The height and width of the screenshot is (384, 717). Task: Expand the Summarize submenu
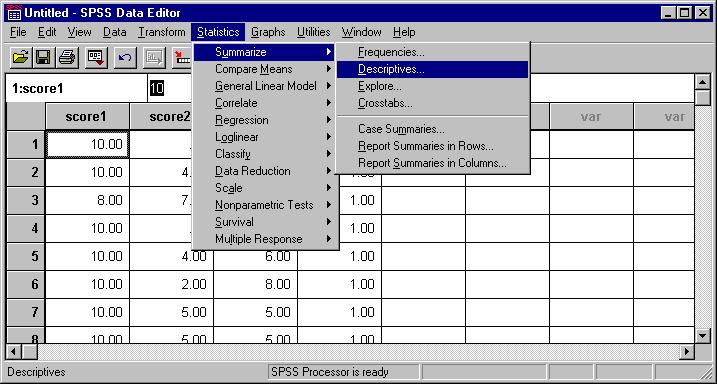click(x=264, y=52)
